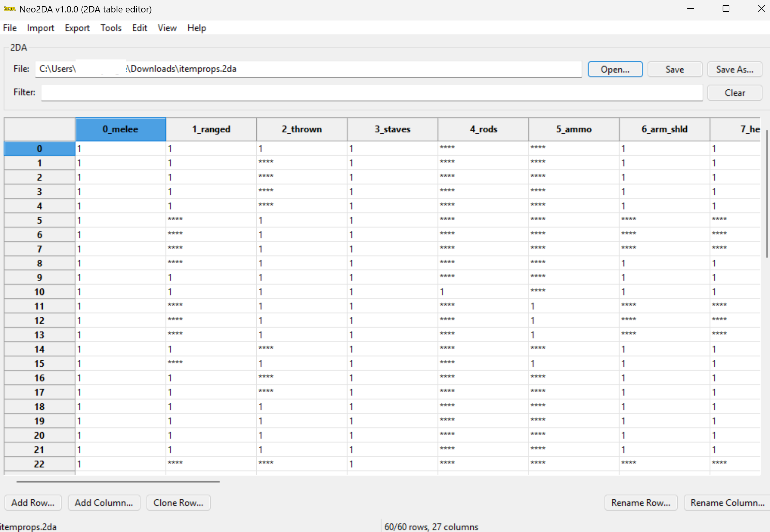Open the File menu

(10, 28)
